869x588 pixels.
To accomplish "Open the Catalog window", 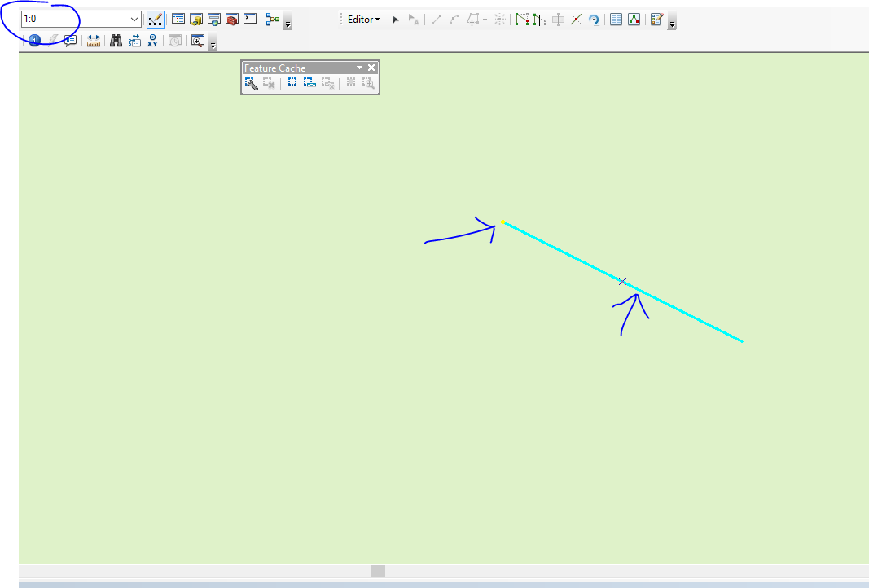I will tap(196, 20).
